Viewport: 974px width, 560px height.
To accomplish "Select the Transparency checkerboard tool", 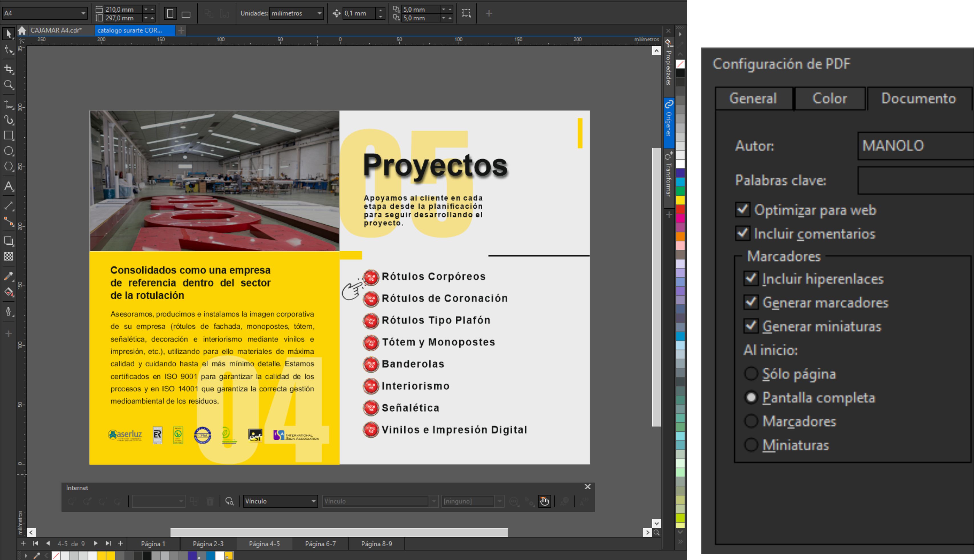I will tap(9, 256).
